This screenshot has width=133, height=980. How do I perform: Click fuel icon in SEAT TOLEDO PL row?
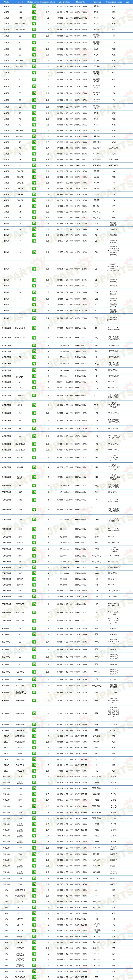tap(34, 759)
